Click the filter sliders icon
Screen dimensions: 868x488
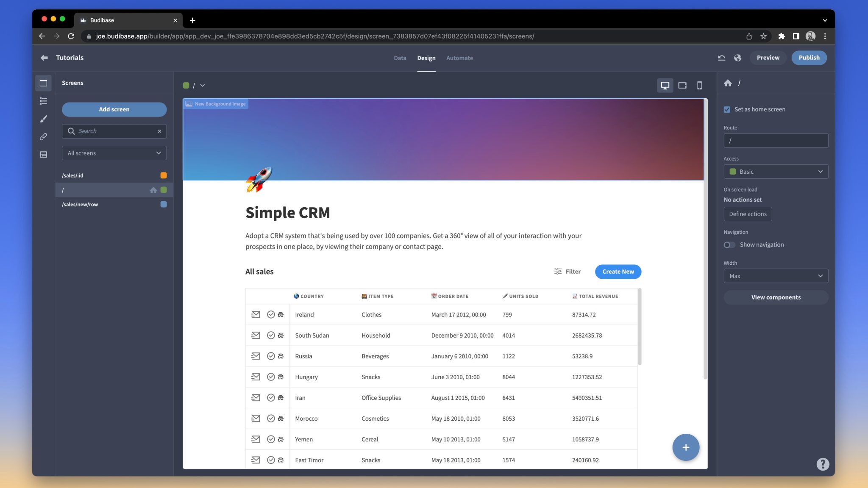pos(558,272)
